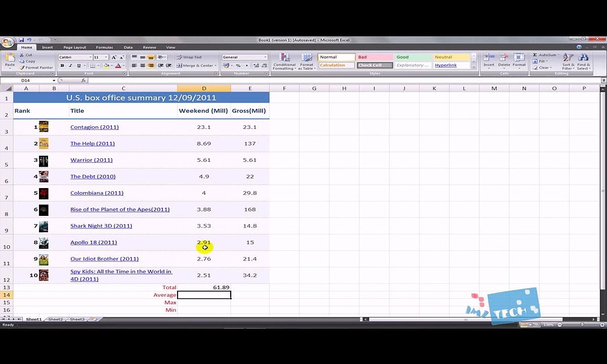Copy the selected cell
The width and height of the screenshot is (607, 364).
pos(27,61)
